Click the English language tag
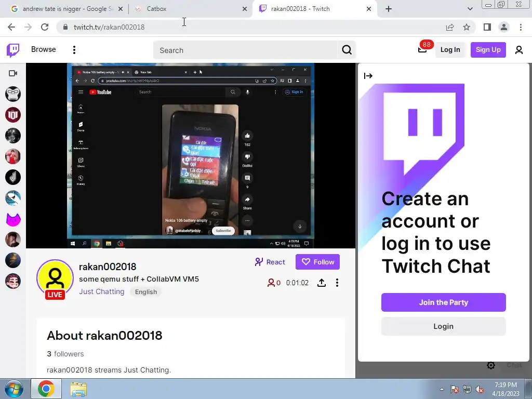 click(x=146, y=292)
